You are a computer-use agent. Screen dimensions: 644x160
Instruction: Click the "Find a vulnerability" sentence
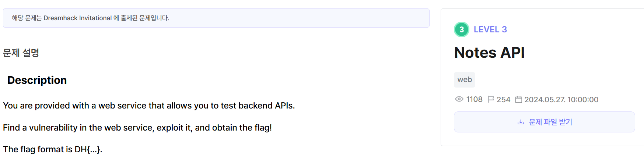pos(137,128)
